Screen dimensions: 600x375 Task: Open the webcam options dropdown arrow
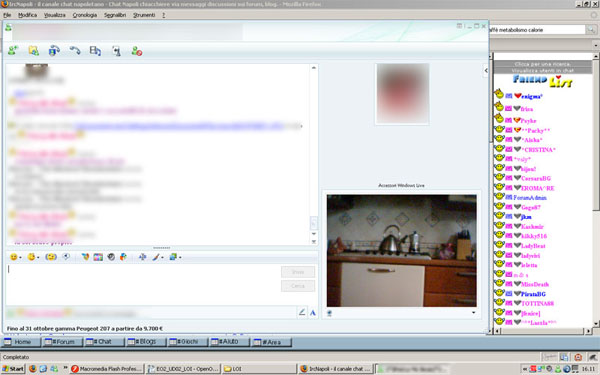click(x=473, y=313)
